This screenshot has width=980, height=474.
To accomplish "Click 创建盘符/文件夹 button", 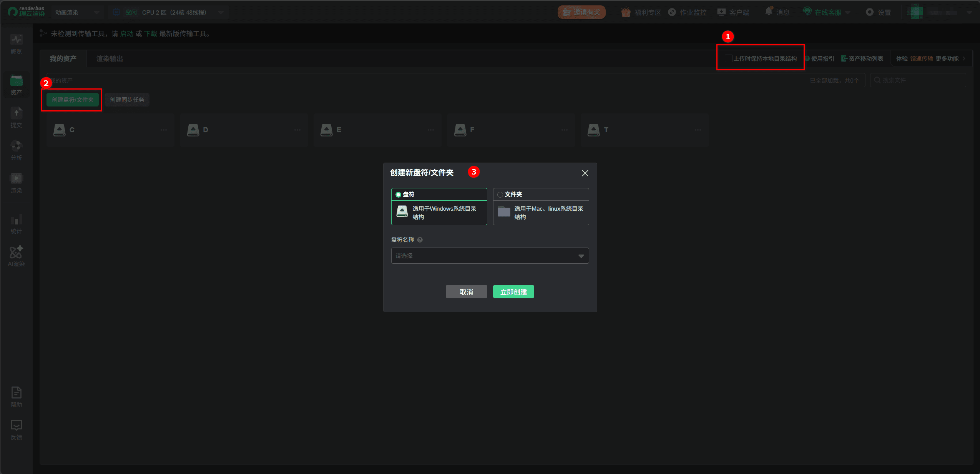I will (x=73, y=100).
